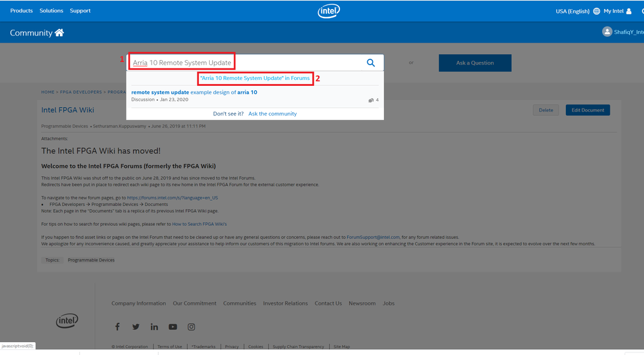644x355 pixels.
Task: Open Contact Us footer link
Action: [x=328, y=303]
